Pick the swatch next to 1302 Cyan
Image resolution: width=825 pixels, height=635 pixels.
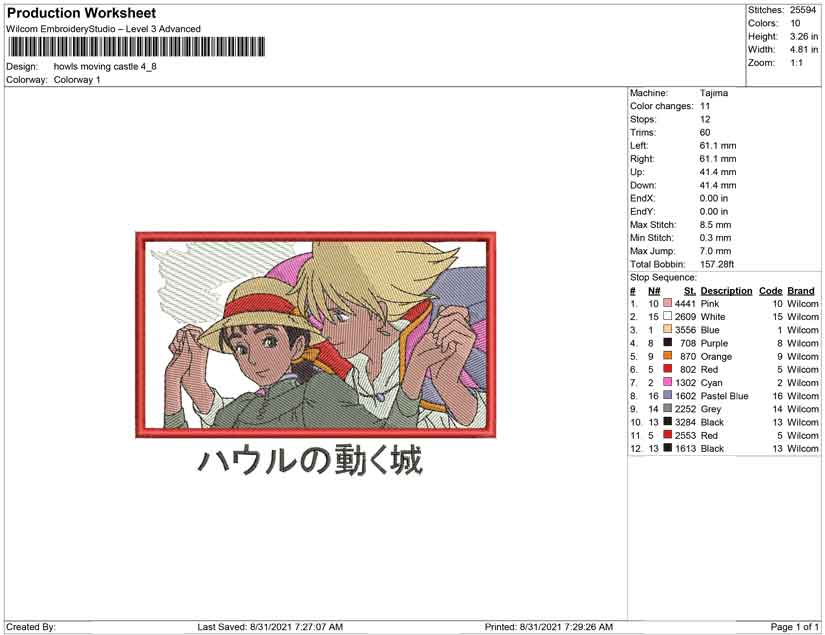668,382
